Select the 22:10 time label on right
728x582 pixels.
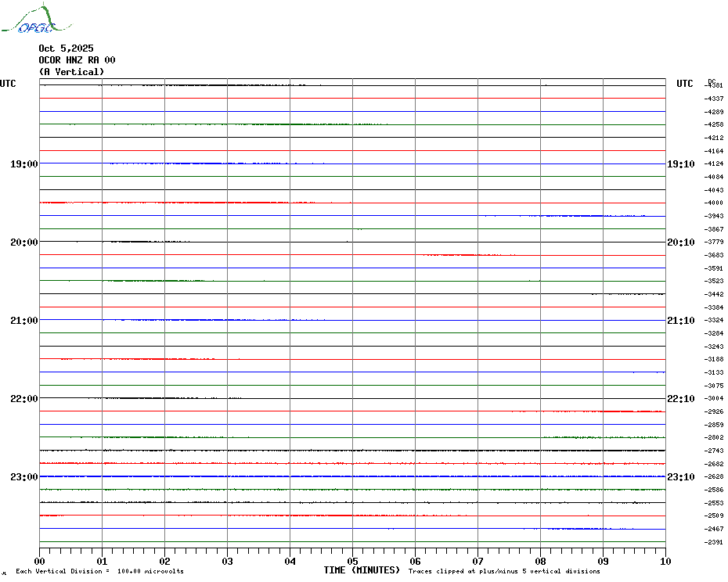(680, 399)
